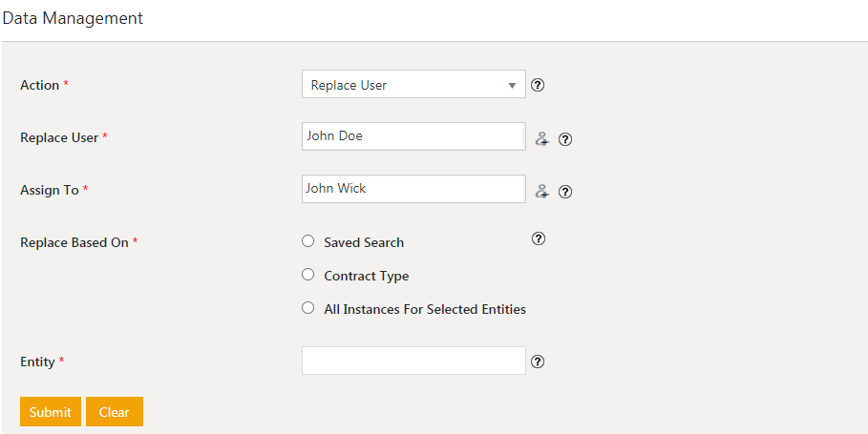Expand the Action dropdown showing Replace User
Screen dimensions: 868x434
pyautogui.click(x=413, y=85)
